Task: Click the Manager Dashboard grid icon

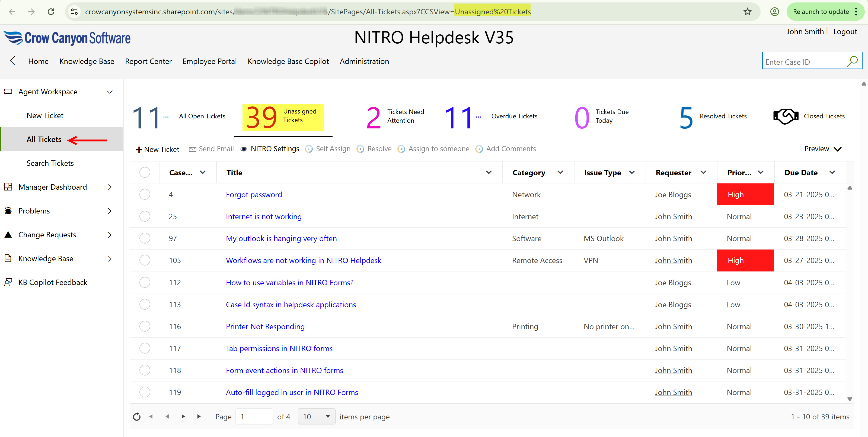Action: [8, 187]
